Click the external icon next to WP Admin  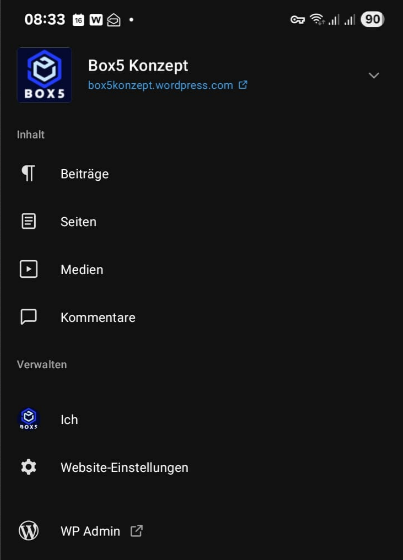[136, 531]
